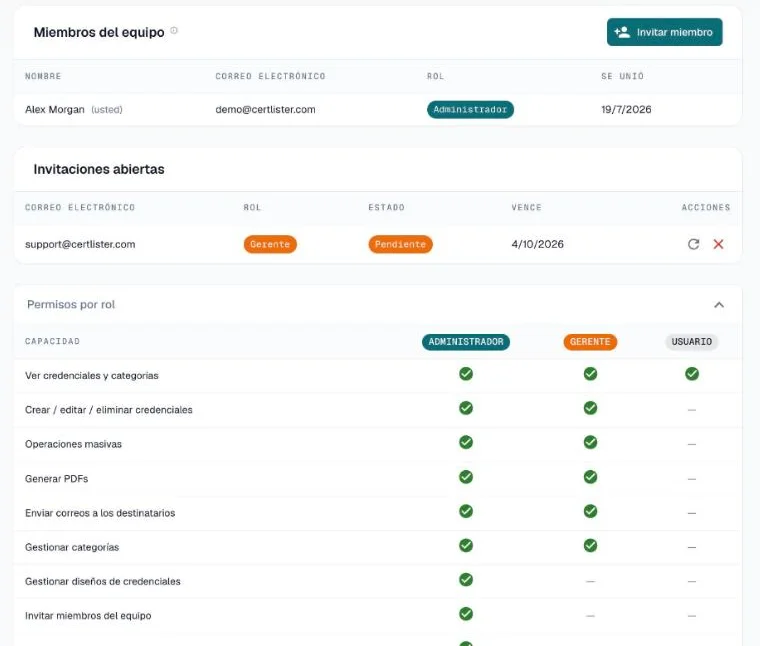Image resolution: width=760 pixels, height=646 pixels.
Task: Click the Enviar correos a los destinatarios label
Action: point(100,513)
